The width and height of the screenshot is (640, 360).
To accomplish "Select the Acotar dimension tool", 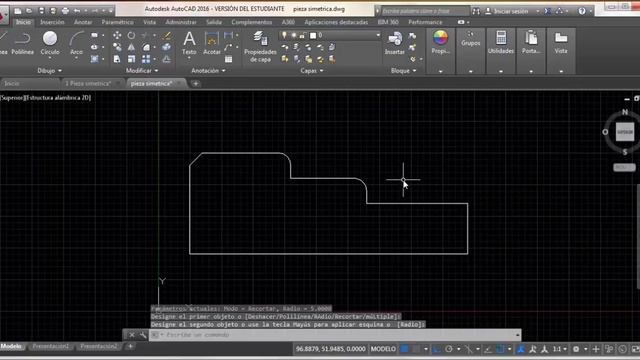I will [212, 43].
